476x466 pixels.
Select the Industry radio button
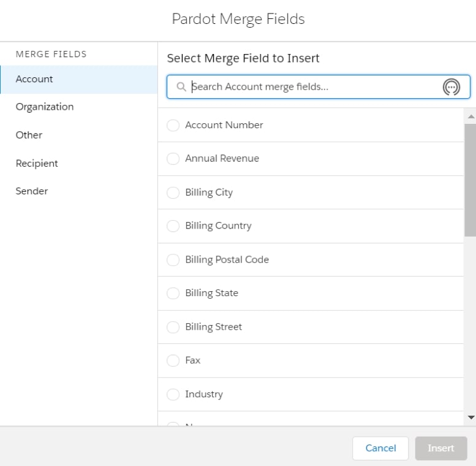[173, 394]
